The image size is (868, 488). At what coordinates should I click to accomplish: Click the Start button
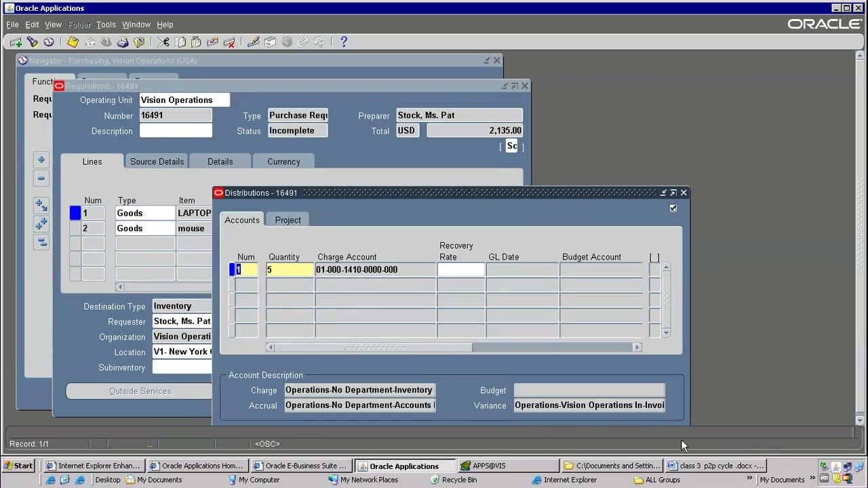click(x=18, y=466)
